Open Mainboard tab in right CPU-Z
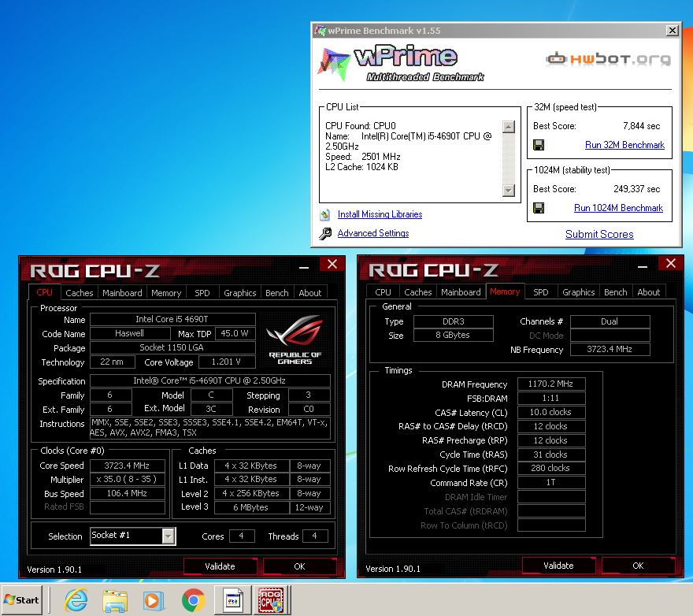This screenshot has width=693, height=616. click(461, 292)
